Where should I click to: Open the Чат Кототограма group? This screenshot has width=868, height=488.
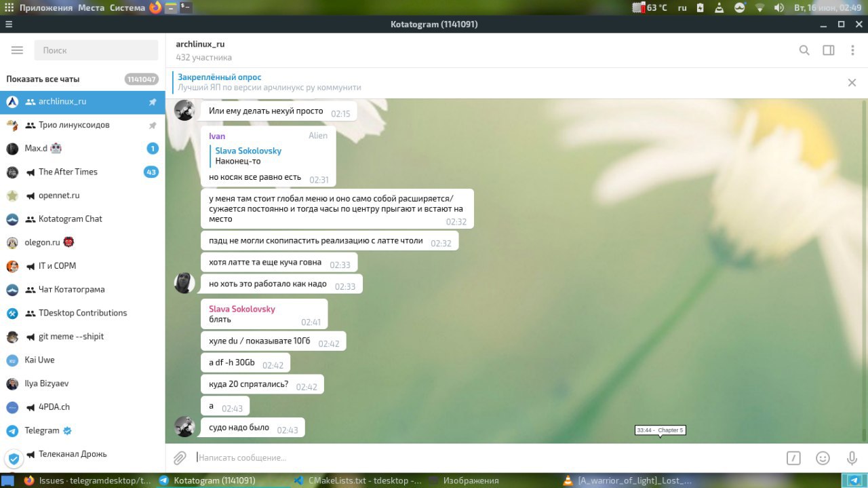(x=82, y=289)
